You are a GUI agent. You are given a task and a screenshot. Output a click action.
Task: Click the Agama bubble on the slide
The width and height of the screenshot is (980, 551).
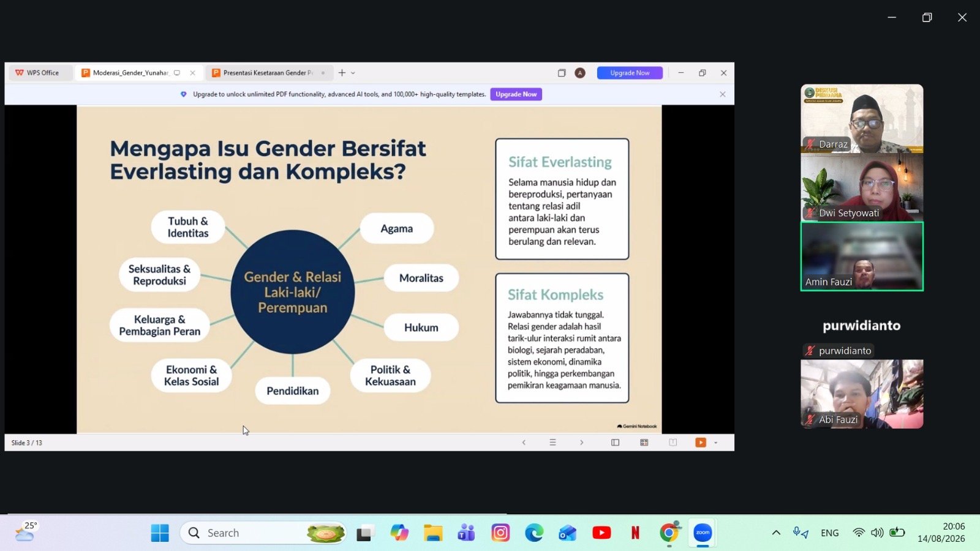pos(397,228)
